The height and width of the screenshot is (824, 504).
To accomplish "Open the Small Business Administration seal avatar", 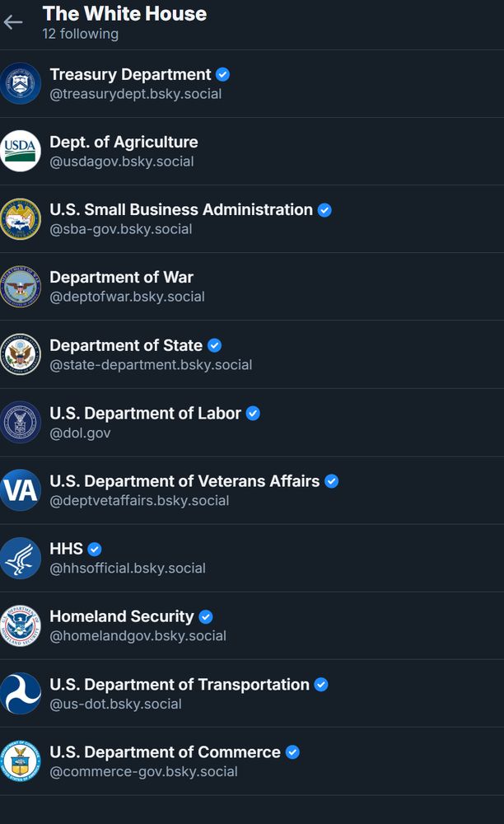I will click(21, 219).
